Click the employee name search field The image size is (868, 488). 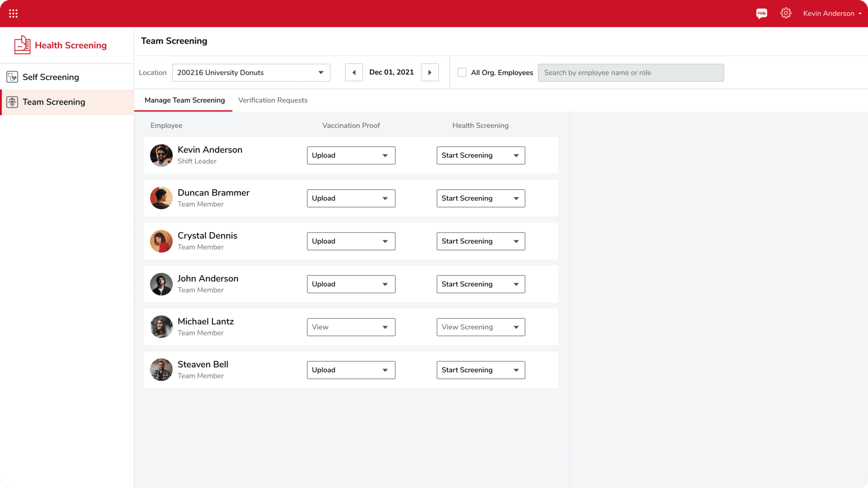tap(630, 72)
